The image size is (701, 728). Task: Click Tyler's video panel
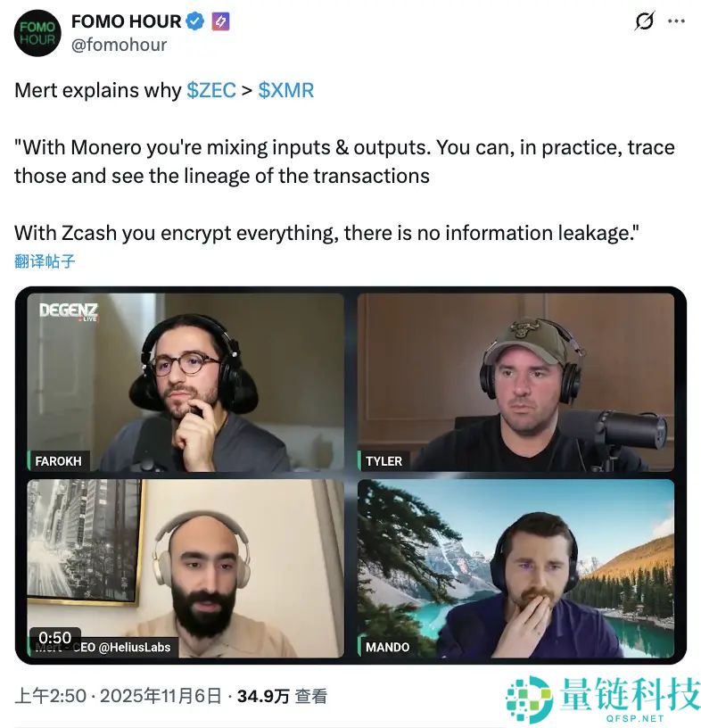pos(515,383)
